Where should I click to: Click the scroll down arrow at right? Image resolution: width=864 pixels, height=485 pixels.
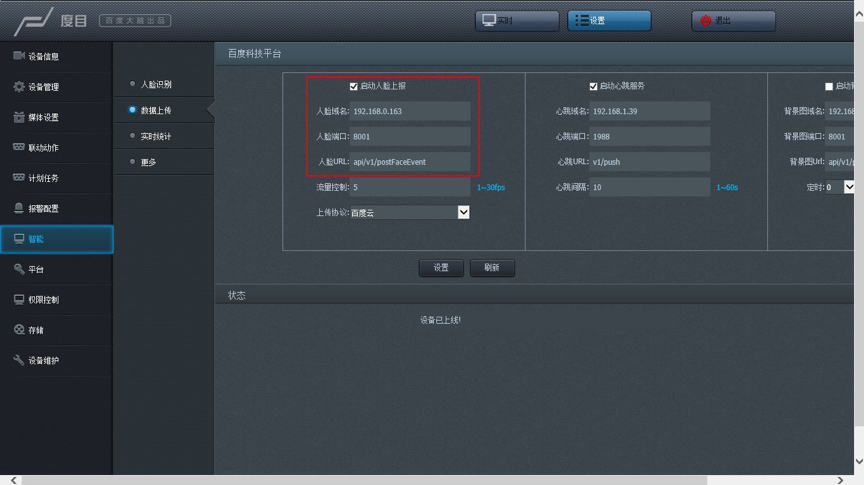(859, 461)
